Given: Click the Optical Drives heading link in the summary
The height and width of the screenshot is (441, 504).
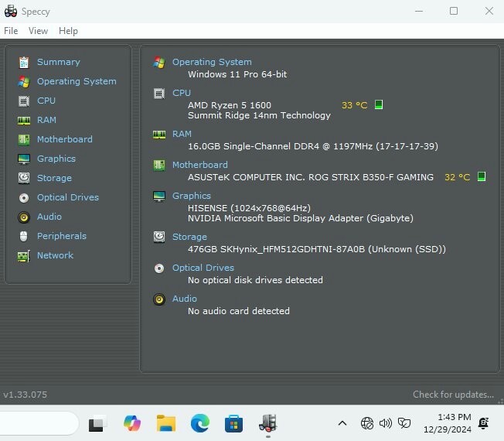Looking at the screenshot, I should [203, 268].
